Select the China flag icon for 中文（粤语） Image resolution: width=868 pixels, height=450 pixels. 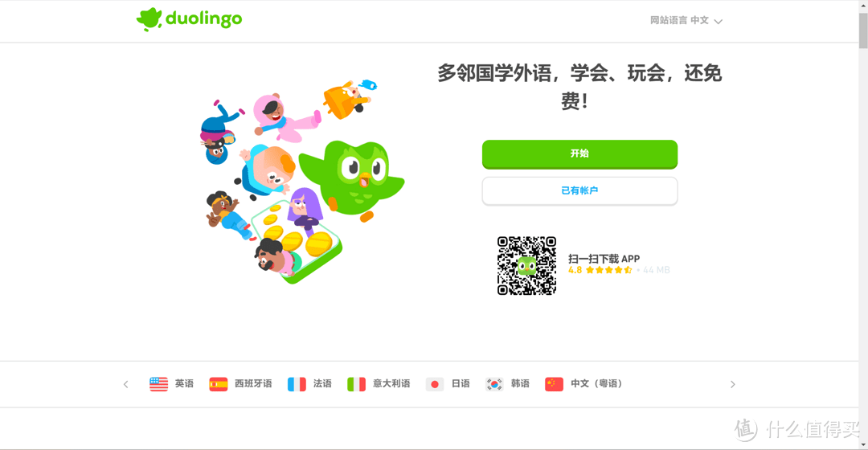point(554,384)
